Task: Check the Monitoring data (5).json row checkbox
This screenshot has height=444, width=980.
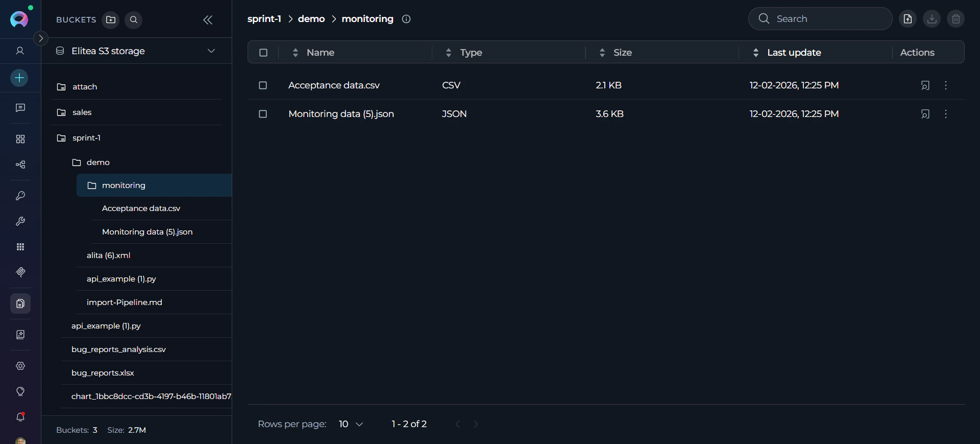Action: (263, 114)
